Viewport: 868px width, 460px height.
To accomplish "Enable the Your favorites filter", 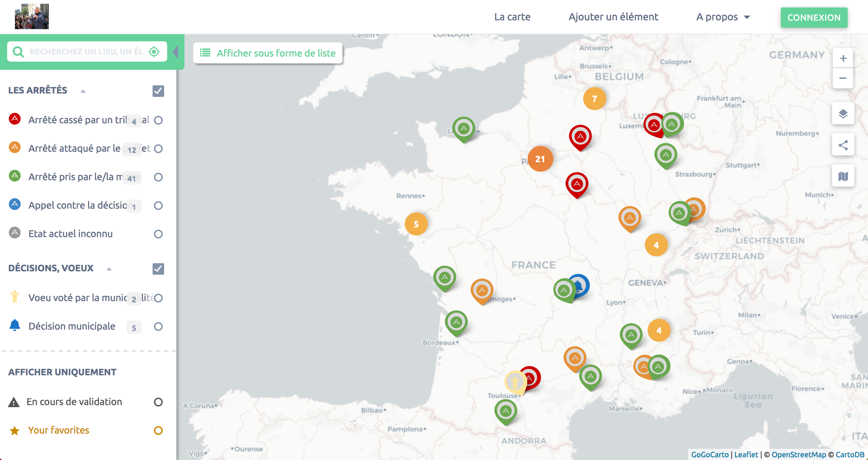I will pyautogui.click(x=158, y=430).
